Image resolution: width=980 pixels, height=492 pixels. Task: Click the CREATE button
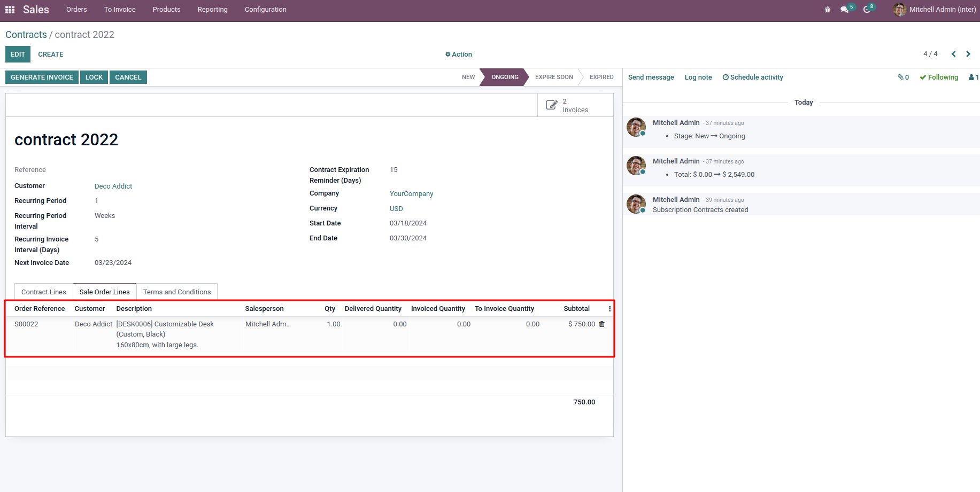(51, 54)
